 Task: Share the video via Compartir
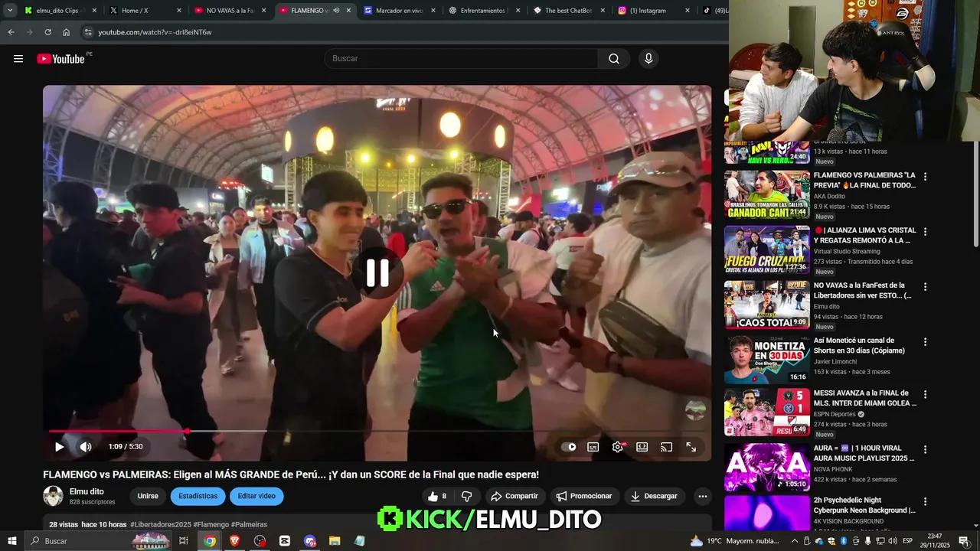coord(514,496)
